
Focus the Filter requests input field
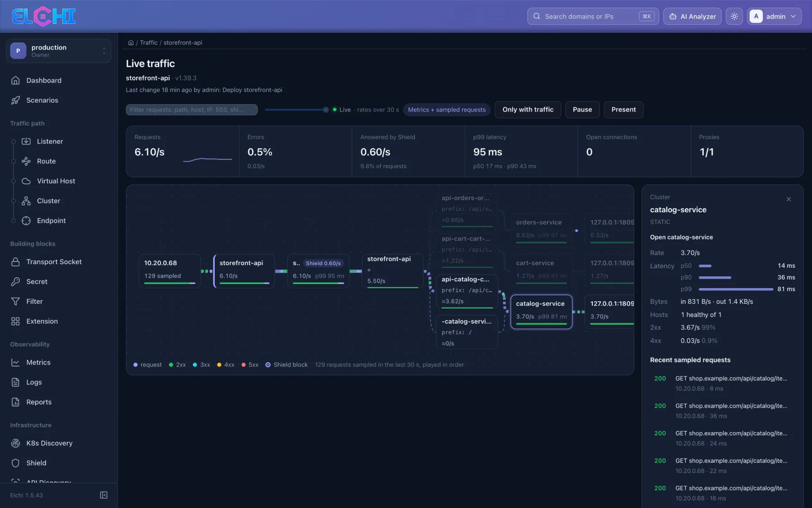(x=192, y=110)
